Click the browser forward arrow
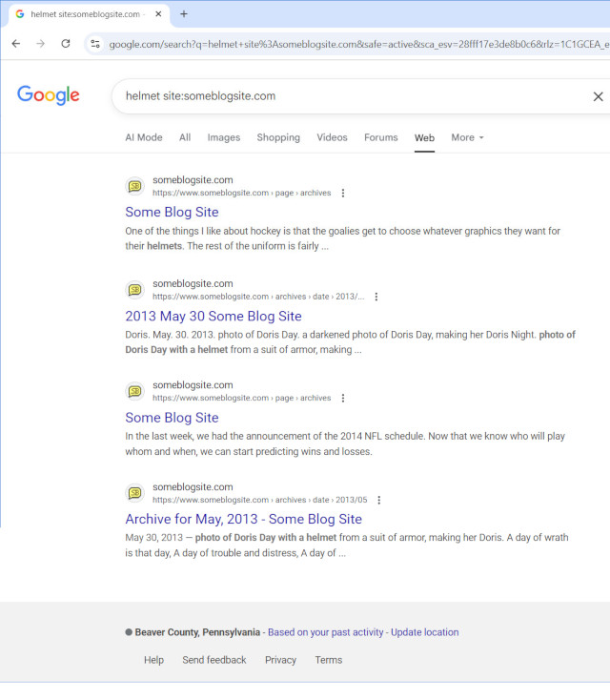 [41, 43]
